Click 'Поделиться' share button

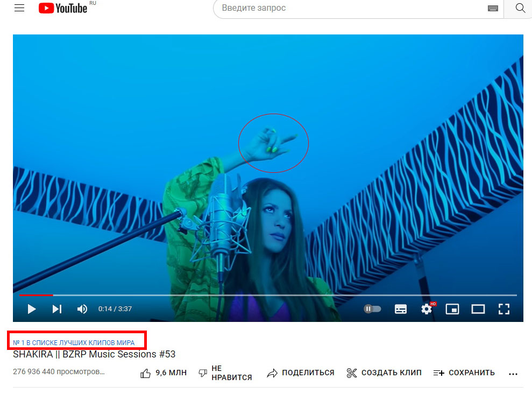[301, 373]
